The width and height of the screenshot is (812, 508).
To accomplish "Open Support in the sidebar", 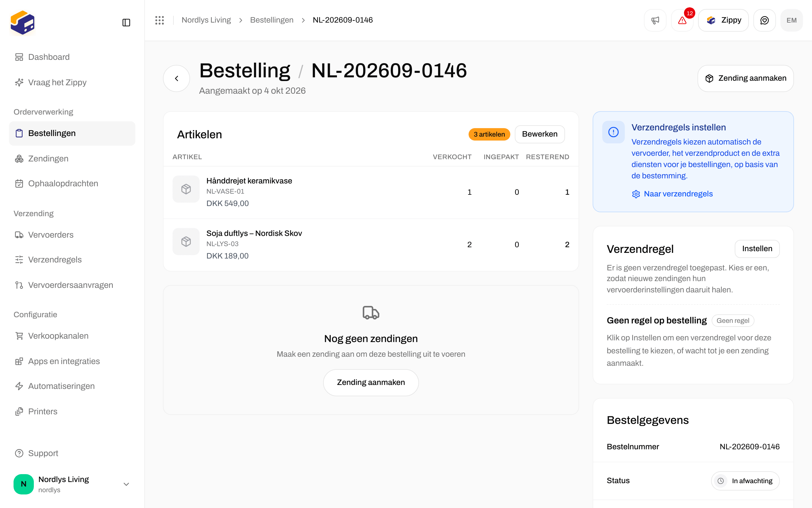I will coord(72,453).
